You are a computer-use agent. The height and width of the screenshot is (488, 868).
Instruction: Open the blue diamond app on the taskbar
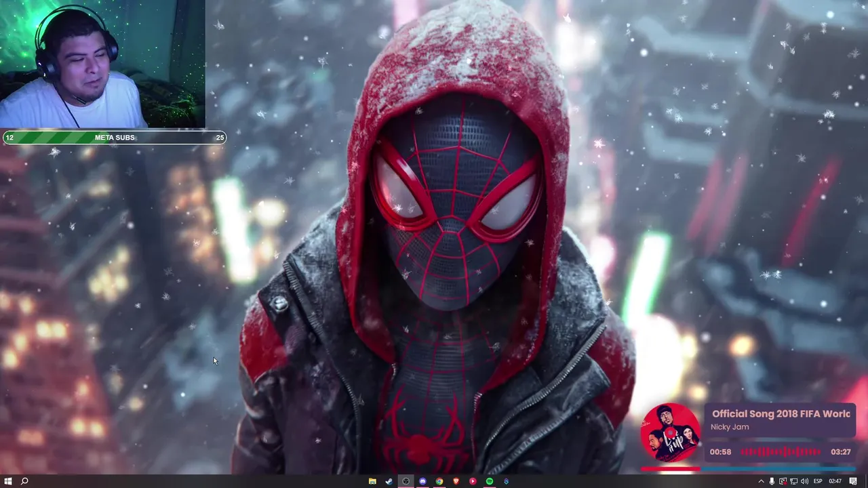tap(506, 481)
